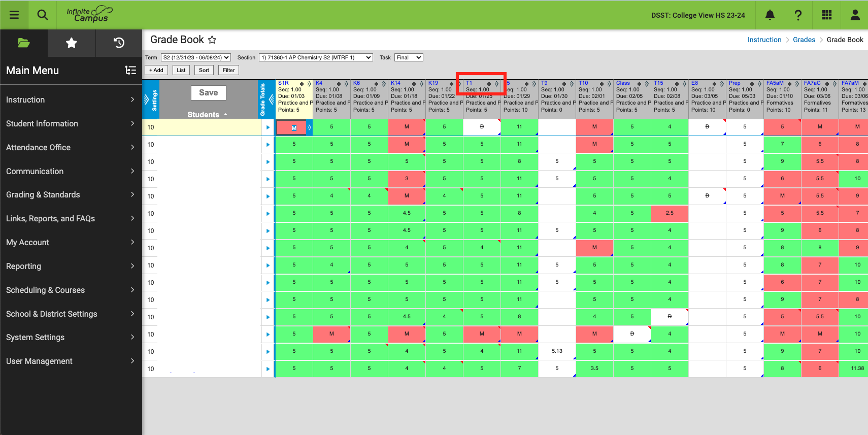
Task: Select the favorites star tab
Action: click(71, 43)
